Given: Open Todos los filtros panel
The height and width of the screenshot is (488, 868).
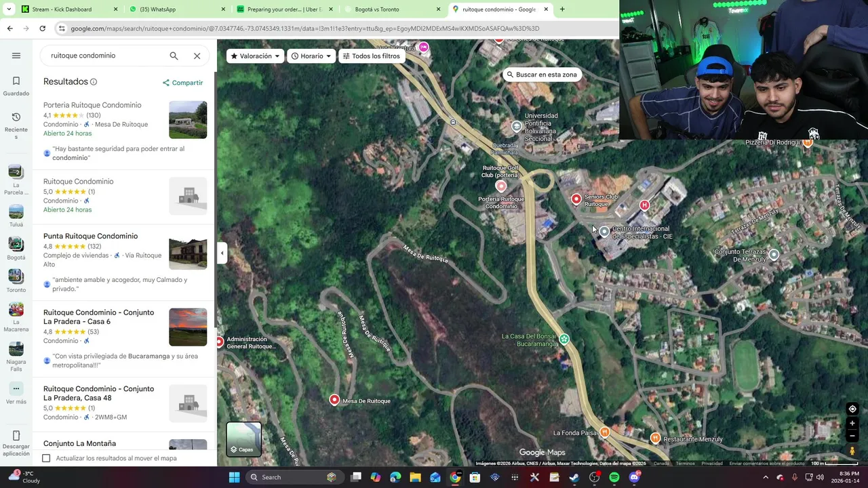Looking at the screenshot, I should pyautogui.click(x=371, y=56).
